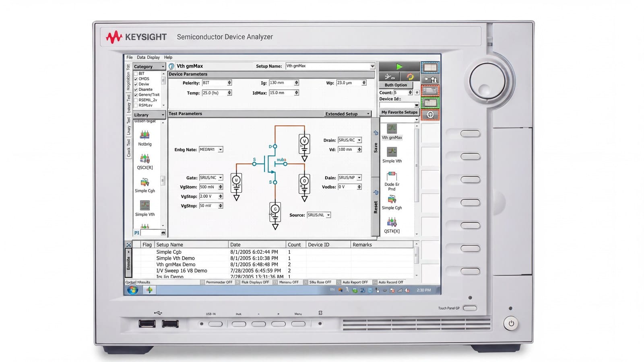Uncheck the Disarete category checkbox

click(136, 89)
